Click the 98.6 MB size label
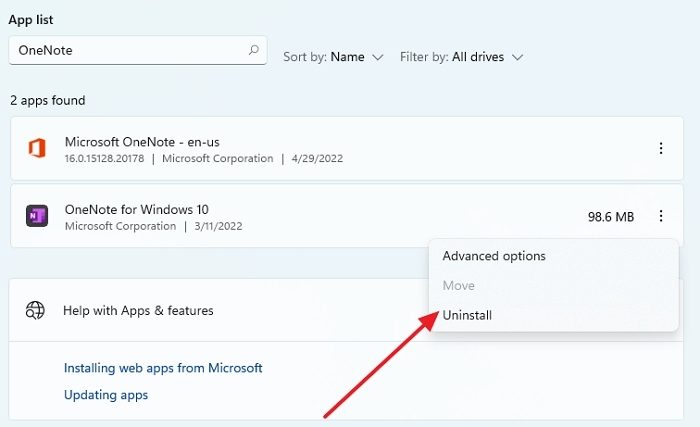The width and height of the screenshot is (700, 427). point(610,216)
